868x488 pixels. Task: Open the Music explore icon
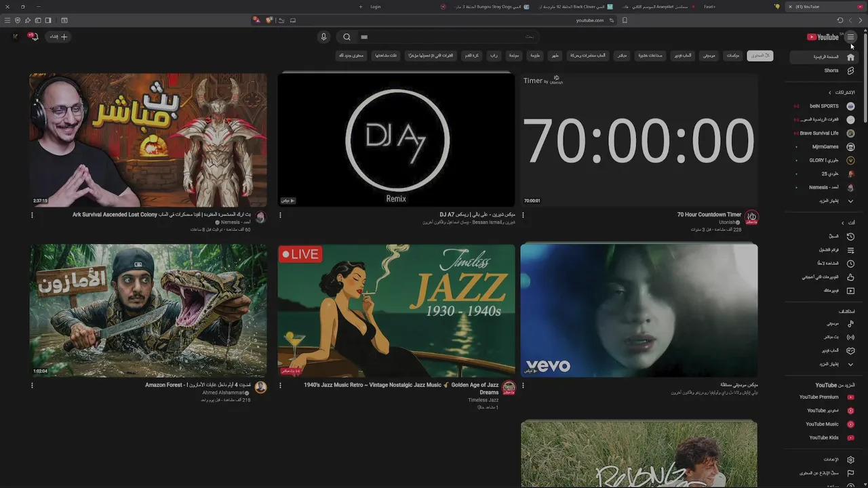click(x=850, y=323)
